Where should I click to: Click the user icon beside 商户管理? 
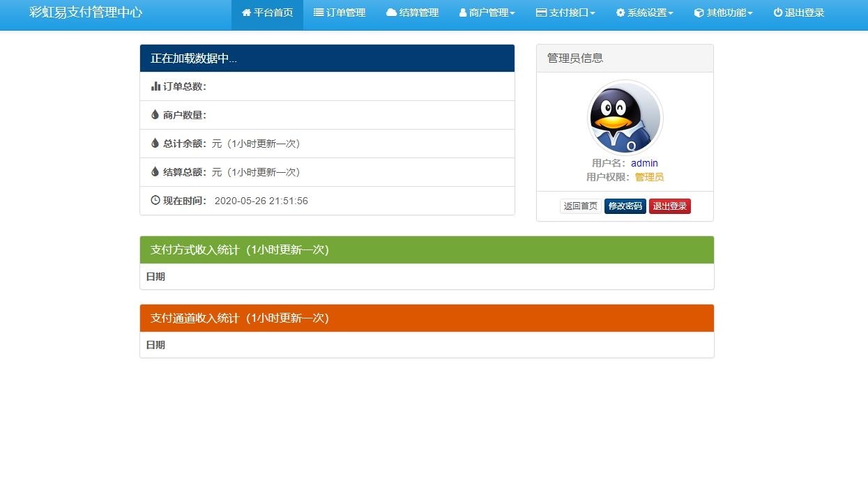point(463,13)
